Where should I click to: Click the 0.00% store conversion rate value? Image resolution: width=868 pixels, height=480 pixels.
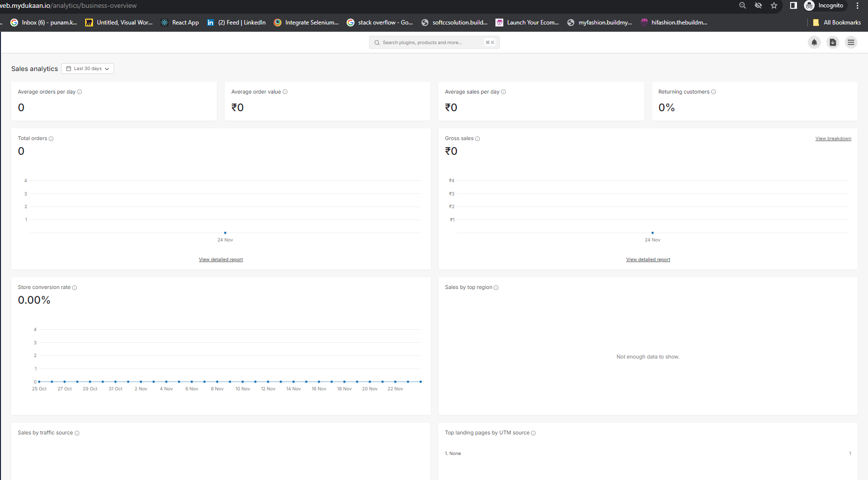(34, 300)
